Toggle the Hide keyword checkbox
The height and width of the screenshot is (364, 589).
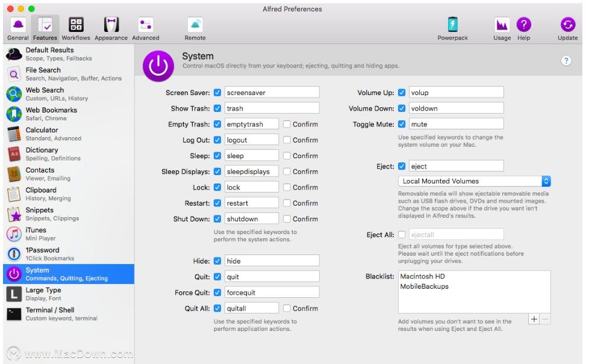pyautogui.click(x=217, y=261)
